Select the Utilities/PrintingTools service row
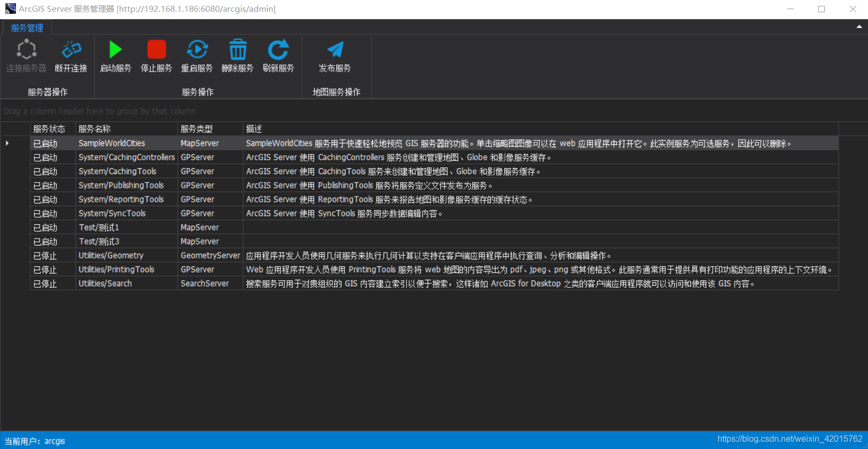868x449 pixels. [x=434, y=270]
